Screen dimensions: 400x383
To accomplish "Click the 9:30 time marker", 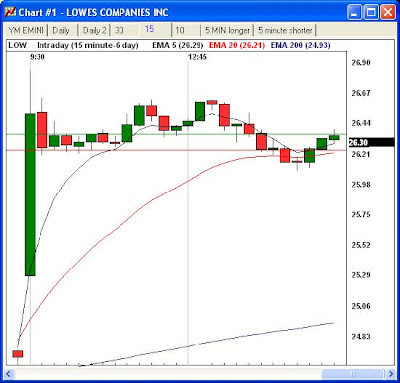I will pos(37,57).
